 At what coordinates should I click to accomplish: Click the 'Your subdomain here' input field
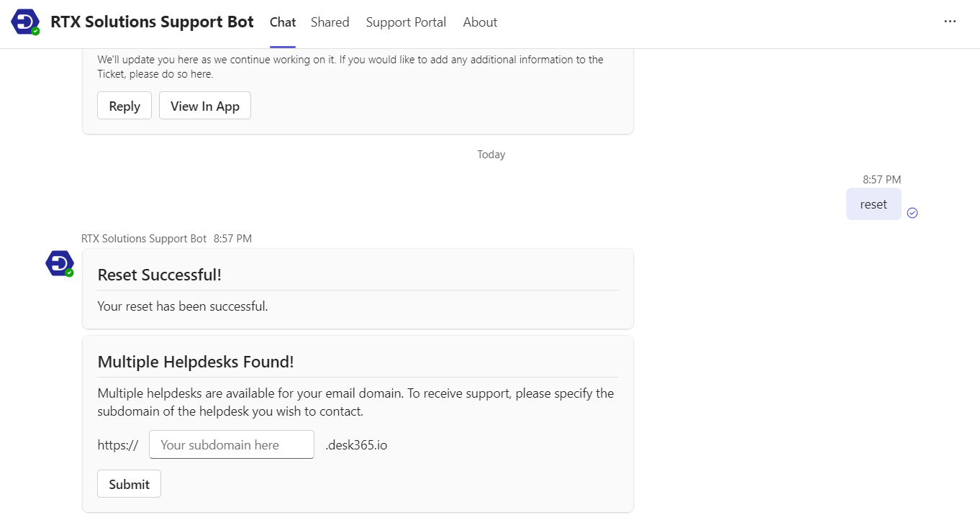click(231, 444)
